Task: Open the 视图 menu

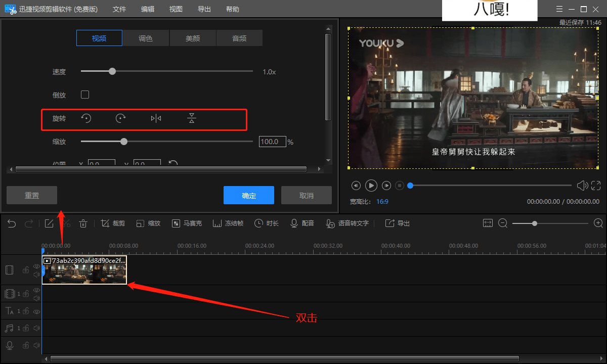Action: 176,9
